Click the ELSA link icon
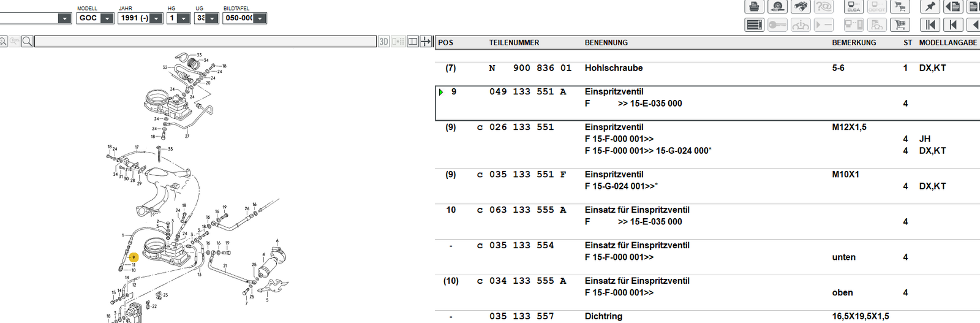The height and width of the screenshot is (323, 980). 854,7
